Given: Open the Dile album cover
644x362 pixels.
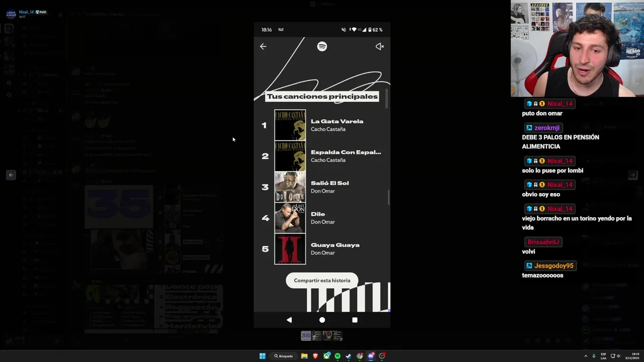Looking at the screenshot, I should pyautogui.click(x=290, y=218).
